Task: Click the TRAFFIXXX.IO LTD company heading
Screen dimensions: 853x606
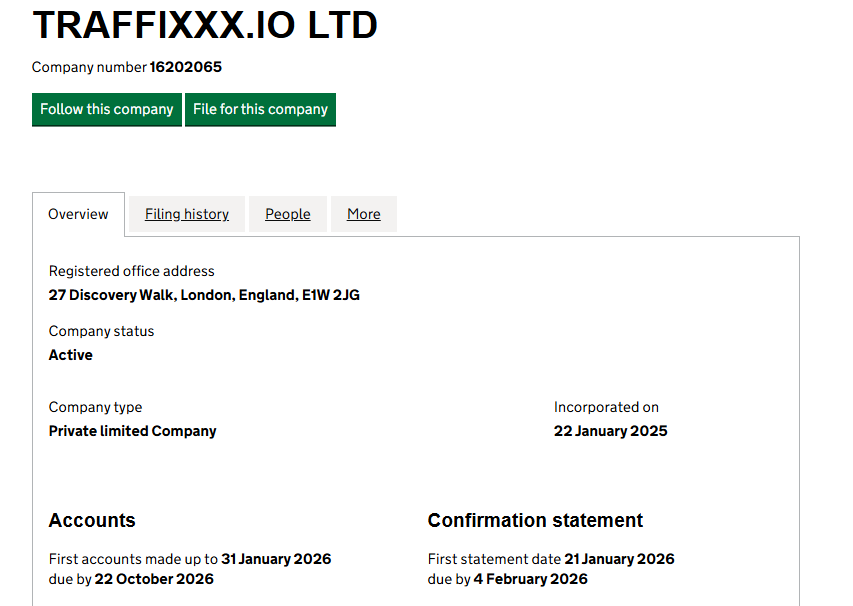Action: [x=205, y=25]
